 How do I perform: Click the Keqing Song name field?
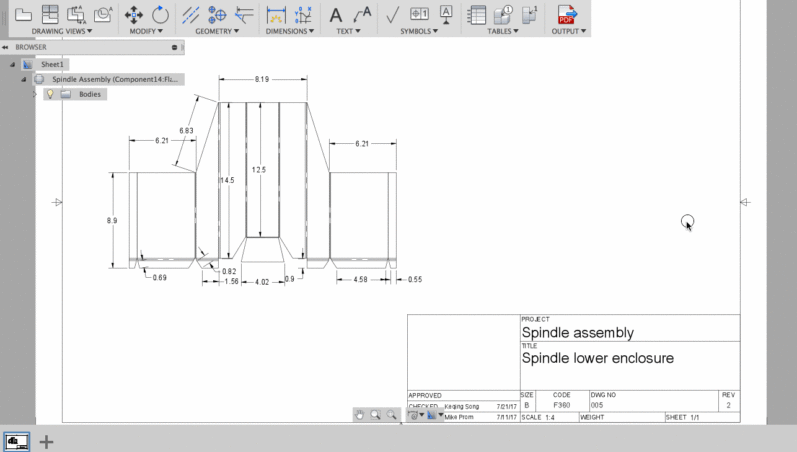pyautogui.click(x=462, y=407)
